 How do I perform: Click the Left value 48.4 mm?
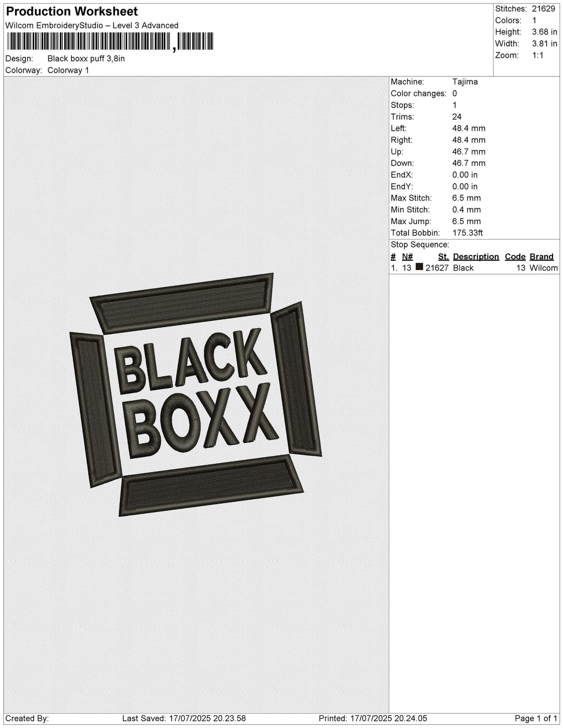click(469, 128)
